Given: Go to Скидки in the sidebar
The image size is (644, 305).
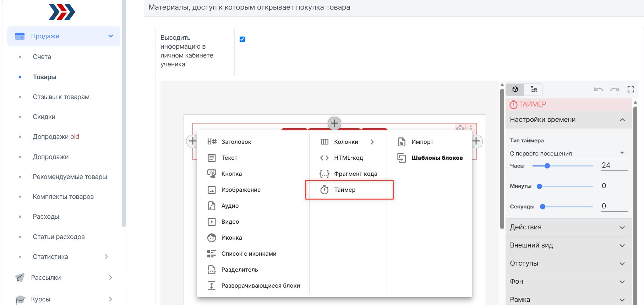Looking at the screenshot, I should [x=44, y=117].
